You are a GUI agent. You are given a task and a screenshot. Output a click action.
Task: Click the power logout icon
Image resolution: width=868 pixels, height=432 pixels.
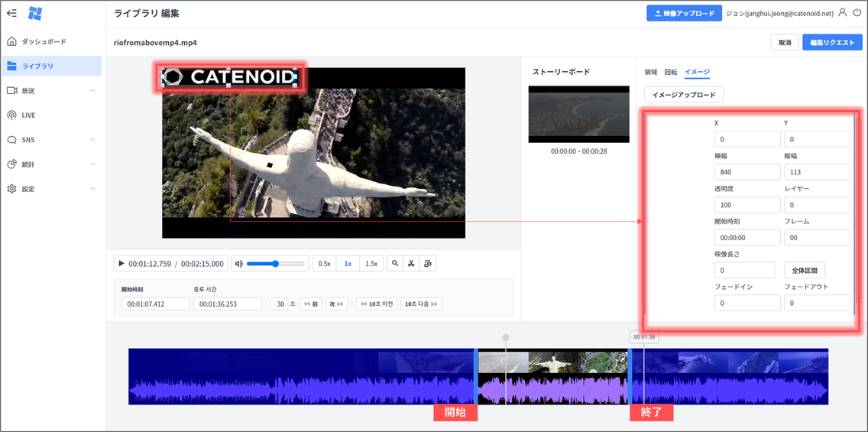click(856, 13)
